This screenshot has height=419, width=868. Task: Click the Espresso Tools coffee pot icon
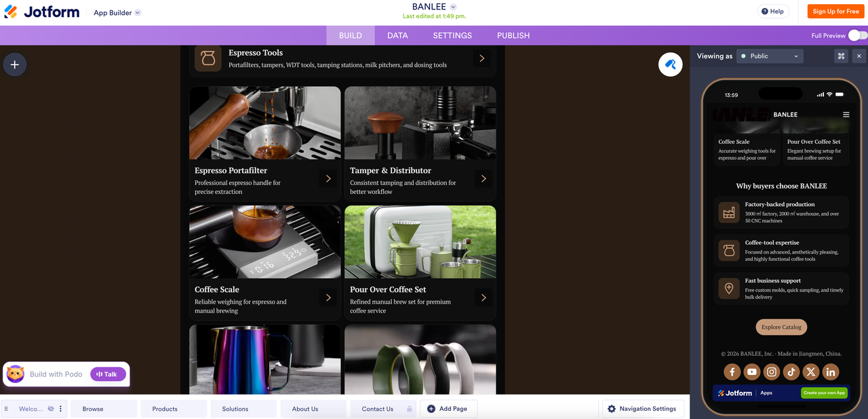[208, 58]
